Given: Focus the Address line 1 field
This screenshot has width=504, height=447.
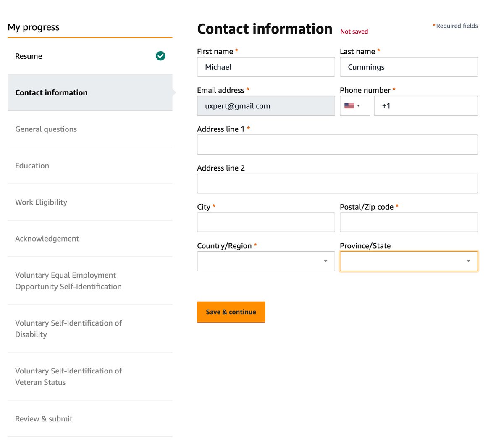Looking at the screenshot, I should point(337,145).
